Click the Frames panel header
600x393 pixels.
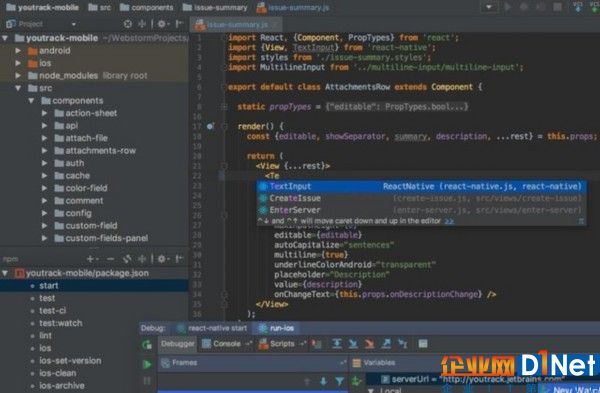(x=253, y=363)
